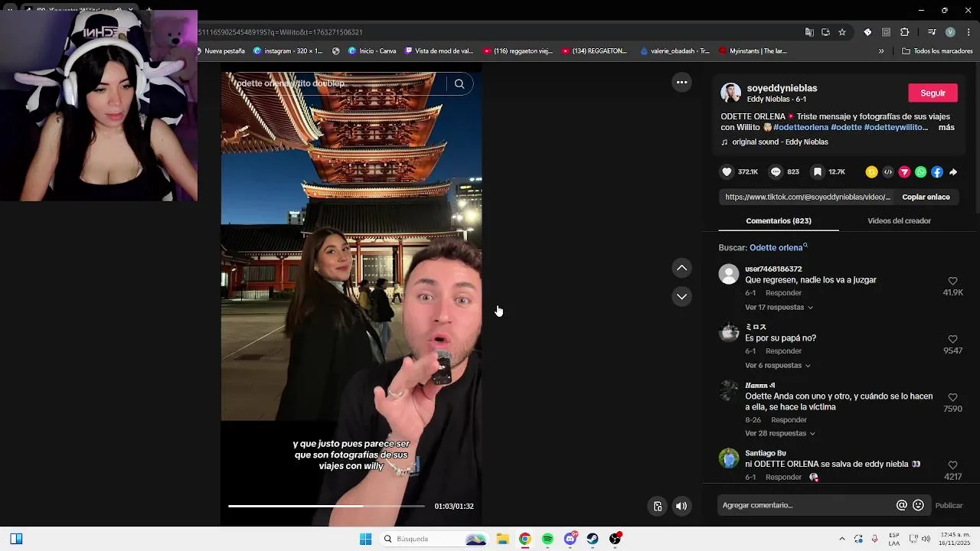Click the auto-scroll icon beside the volume button
The width and height of the screenshot is (980, 551).
(x=657, y=506)
